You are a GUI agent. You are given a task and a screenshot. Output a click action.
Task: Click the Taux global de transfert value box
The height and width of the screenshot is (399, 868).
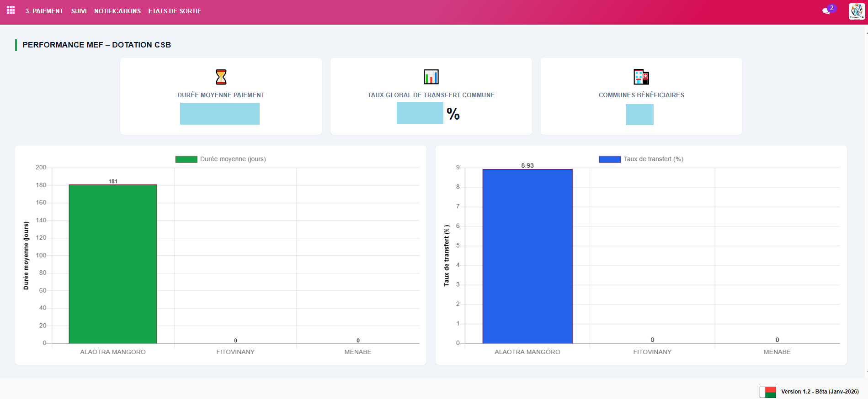420,113
